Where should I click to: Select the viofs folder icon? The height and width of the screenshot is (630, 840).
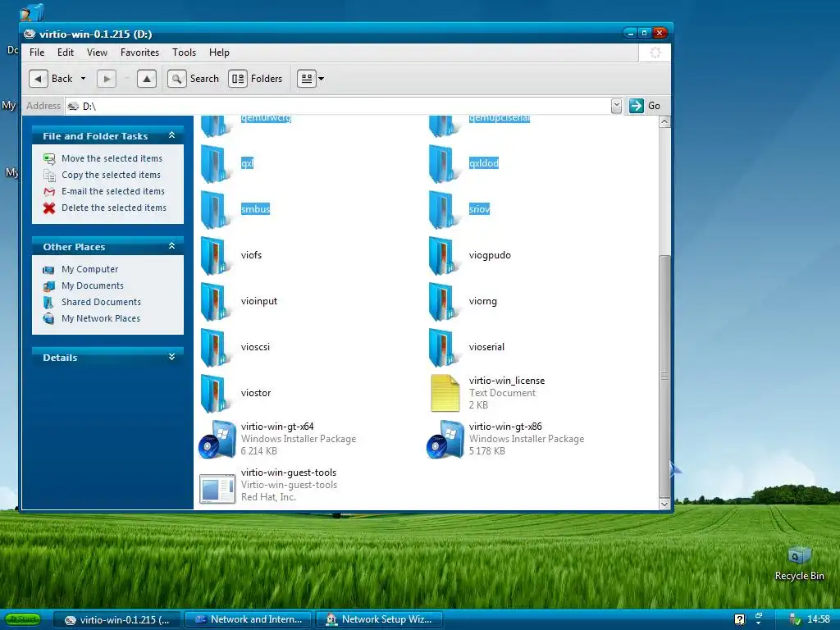pos(216,257)
